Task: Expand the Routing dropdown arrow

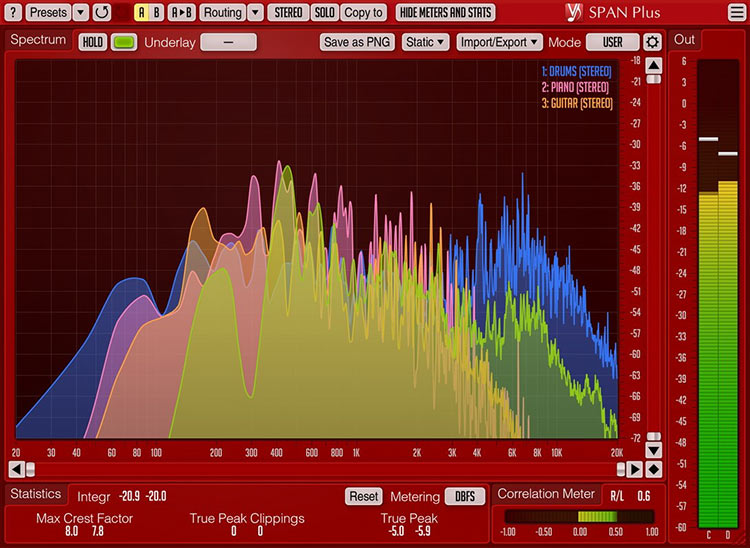Action: click(256, 12)
